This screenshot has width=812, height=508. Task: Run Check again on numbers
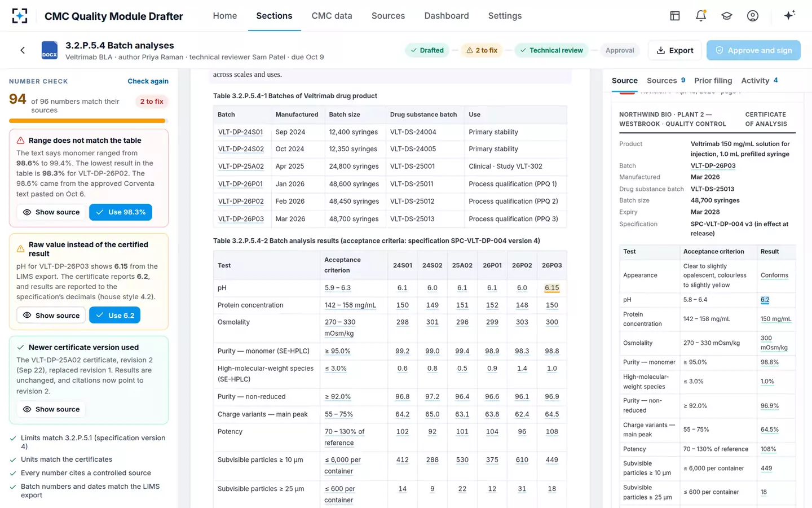pos(148,81)
